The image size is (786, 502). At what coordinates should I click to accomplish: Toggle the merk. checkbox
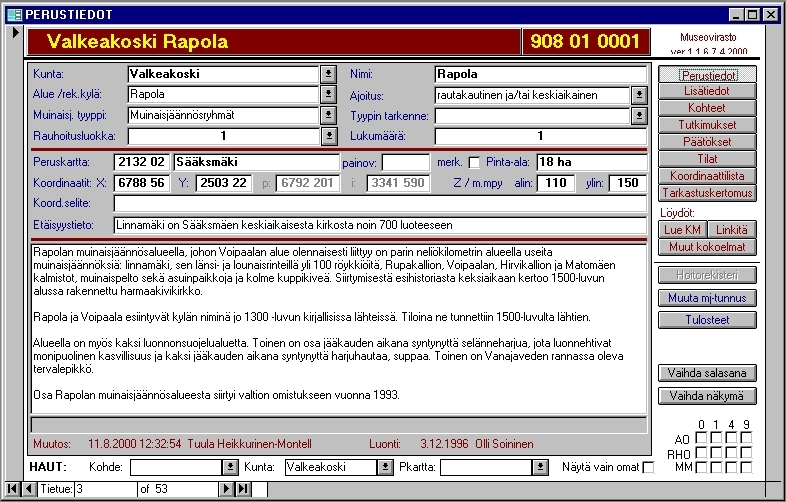click(x=474, y=162)
